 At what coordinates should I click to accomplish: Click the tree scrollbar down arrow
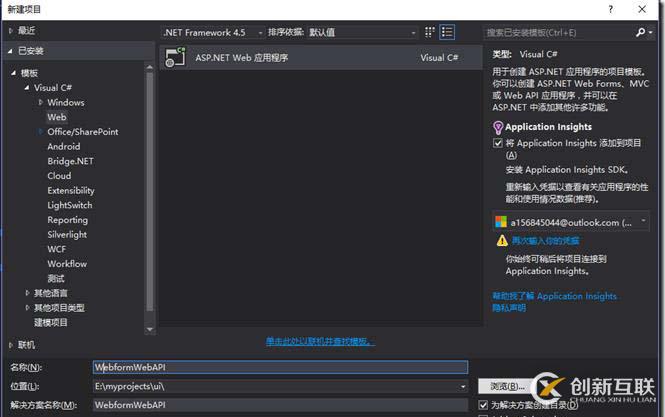pyautogui.click(x=149, y=329)
